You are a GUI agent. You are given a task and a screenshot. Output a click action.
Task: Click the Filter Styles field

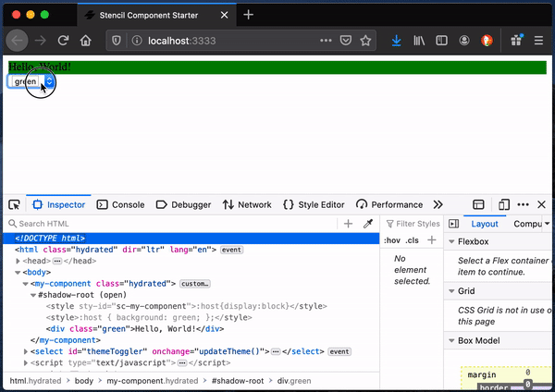(413, 224)
